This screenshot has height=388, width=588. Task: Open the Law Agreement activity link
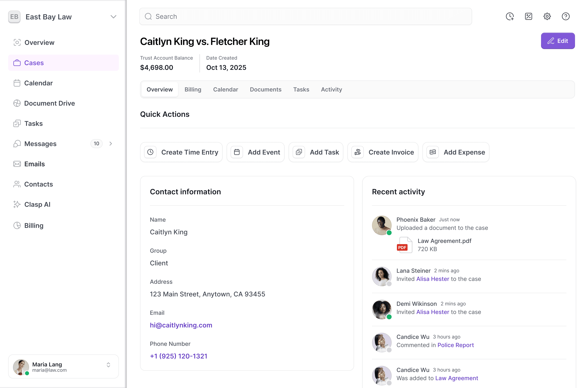click(456, 378)
